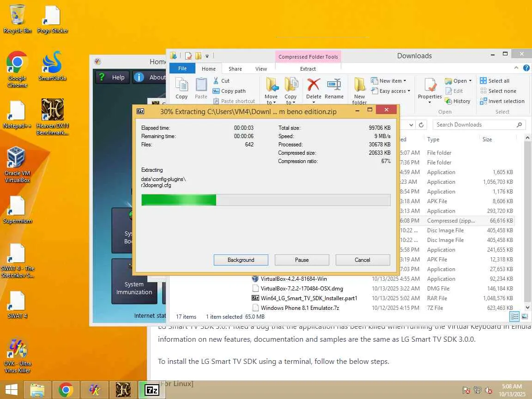Image resolution: width=532 pixels, height=399 pixels.
Task: Select VirtualBox-4.2.4-81684-Win file
Action: pos(294,278)
